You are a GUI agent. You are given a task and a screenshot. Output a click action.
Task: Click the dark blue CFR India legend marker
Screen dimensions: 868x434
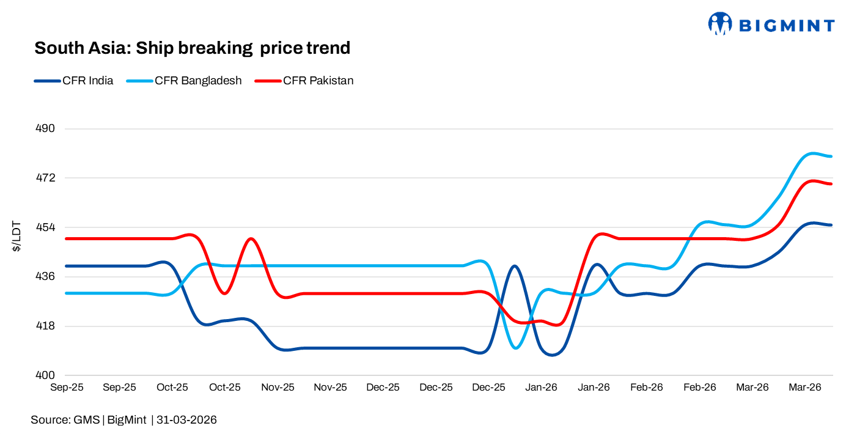[47, 81]
